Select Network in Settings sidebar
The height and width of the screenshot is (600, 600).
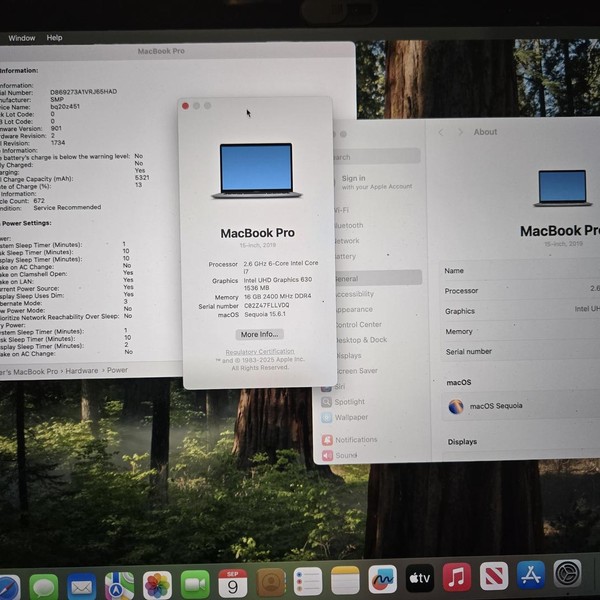click(x=346, y=241)
